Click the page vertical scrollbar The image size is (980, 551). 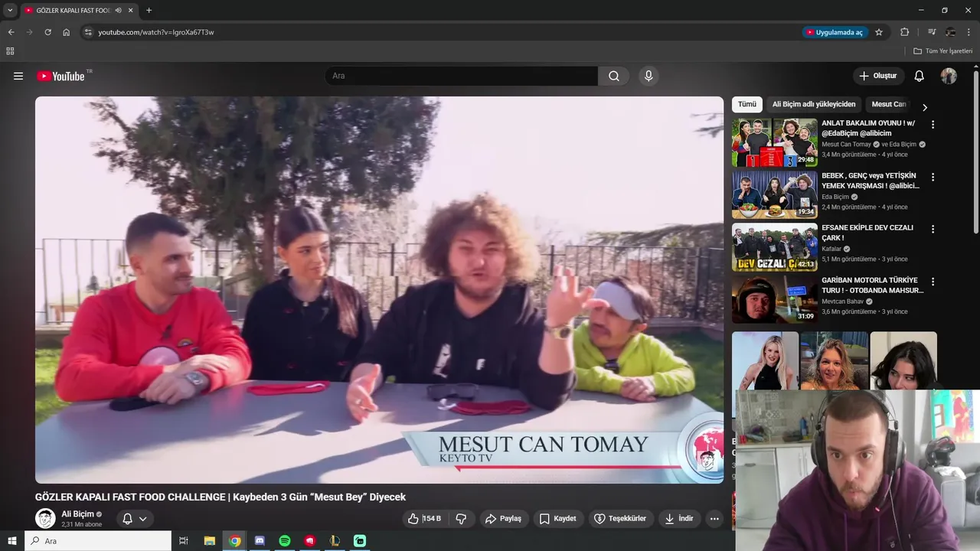click(x=976, y=153)
